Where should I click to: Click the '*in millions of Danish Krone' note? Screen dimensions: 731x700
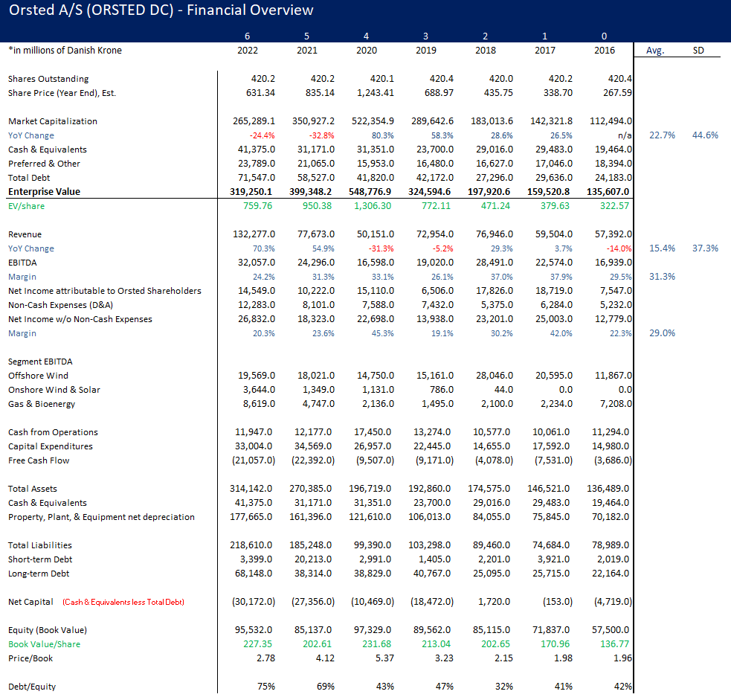(x=65, y=51)
